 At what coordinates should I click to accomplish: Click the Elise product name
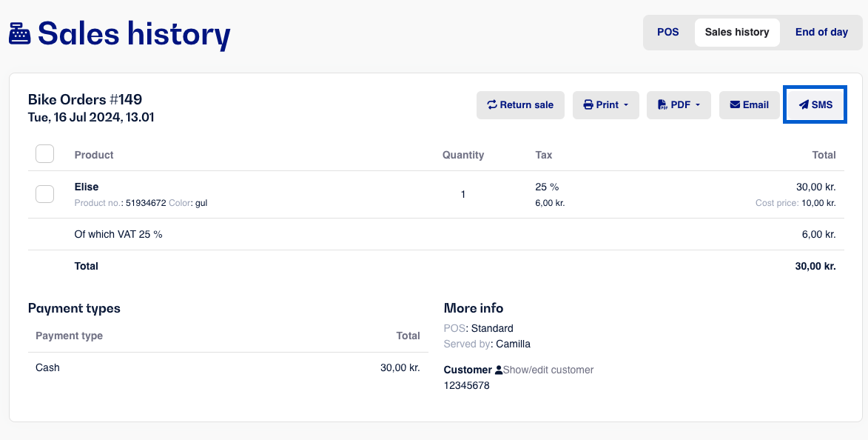[x=87, y=187]
